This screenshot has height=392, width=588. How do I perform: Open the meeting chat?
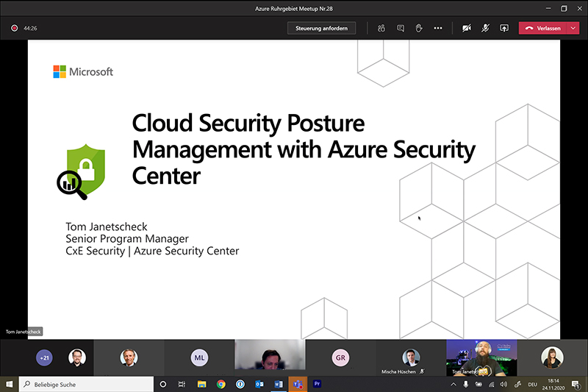(x=401, y=28)
